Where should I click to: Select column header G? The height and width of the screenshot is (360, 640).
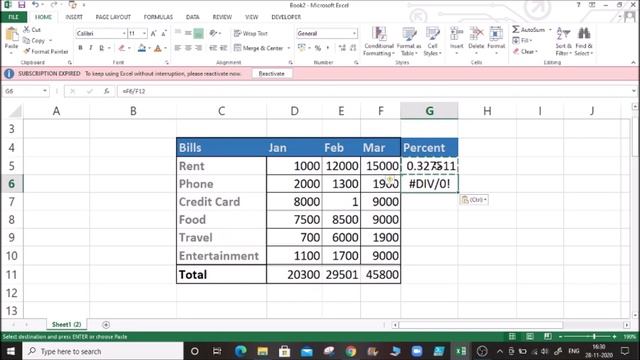[x=429, y=111]
